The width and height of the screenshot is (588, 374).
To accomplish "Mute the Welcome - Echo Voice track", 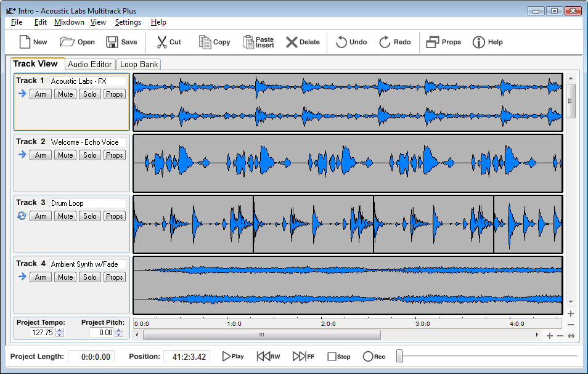I will [65, 155].
